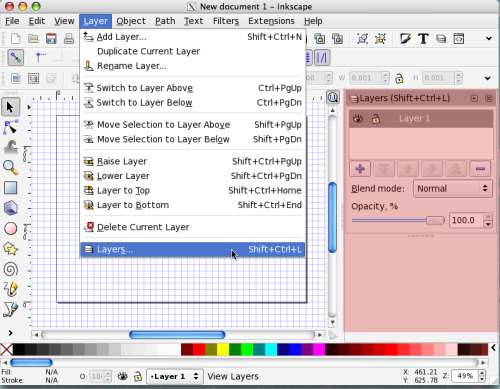Click the plus new layer button
This screenshot has height=389, width=500.
(360, 169)
